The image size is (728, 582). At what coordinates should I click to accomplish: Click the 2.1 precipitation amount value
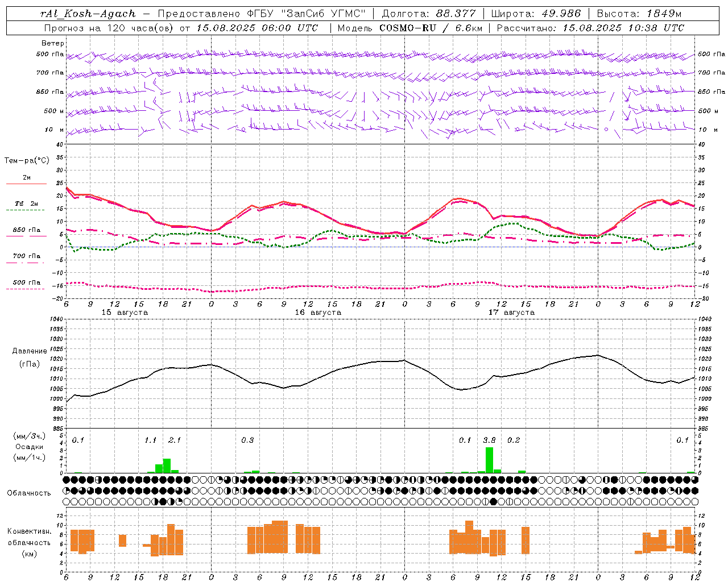click(x=175, y=440)
